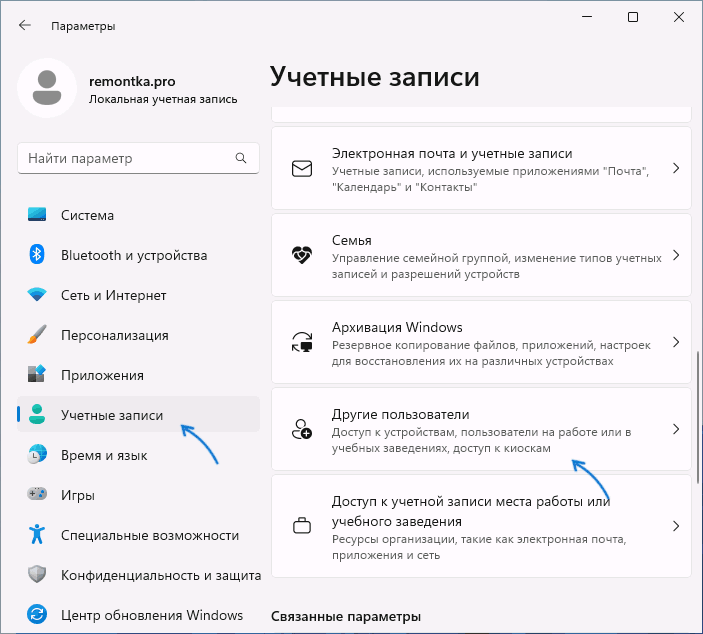Image resolution: width=703 pixels, height=634 pixels.
Task: Open the Другие пользователи chevron arrow
Action: point(676,429)
